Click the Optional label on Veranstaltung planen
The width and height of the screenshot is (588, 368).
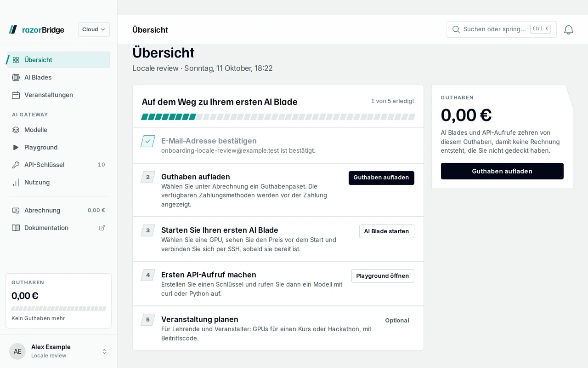pos(397,321)
